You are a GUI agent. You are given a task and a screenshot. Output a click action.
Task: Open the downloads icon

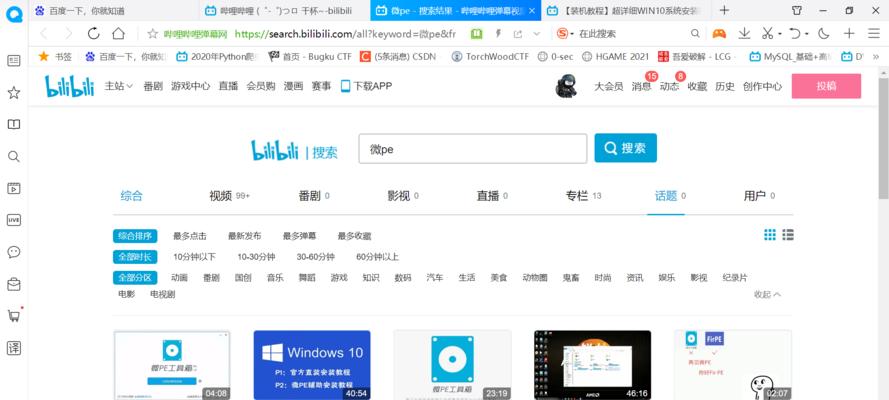(744, 34)
